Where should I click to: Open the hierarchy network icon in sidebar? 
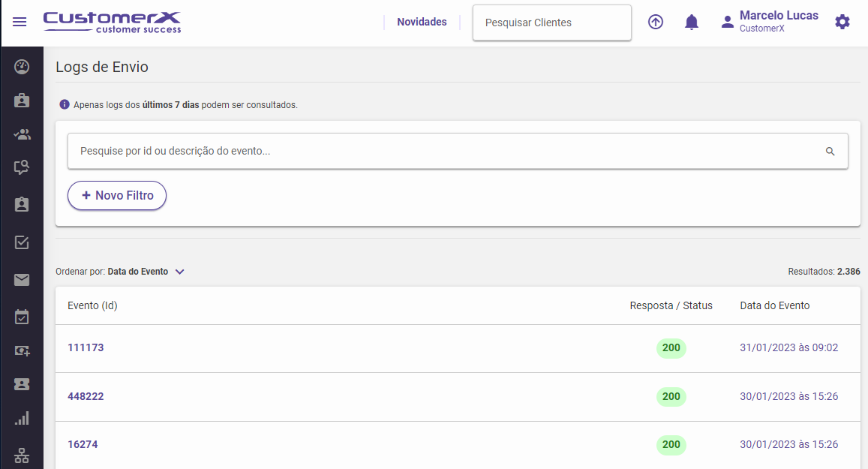pos(22,455)
